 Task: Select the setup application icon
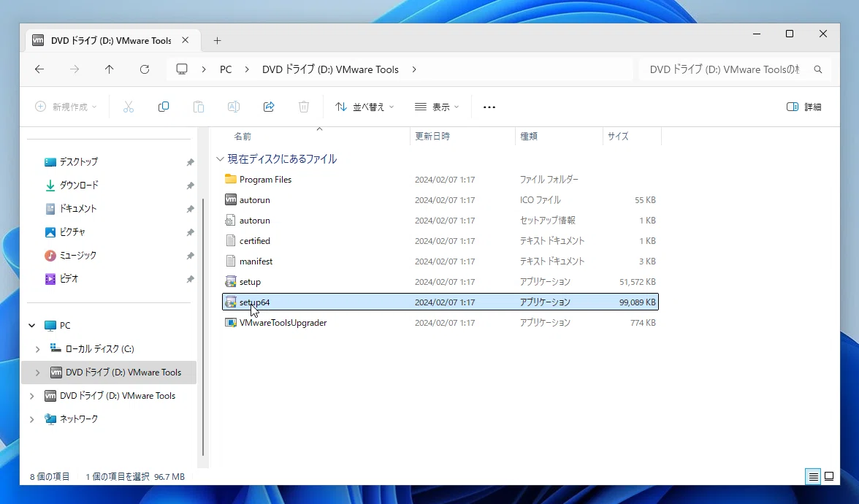tap(231, 282)
